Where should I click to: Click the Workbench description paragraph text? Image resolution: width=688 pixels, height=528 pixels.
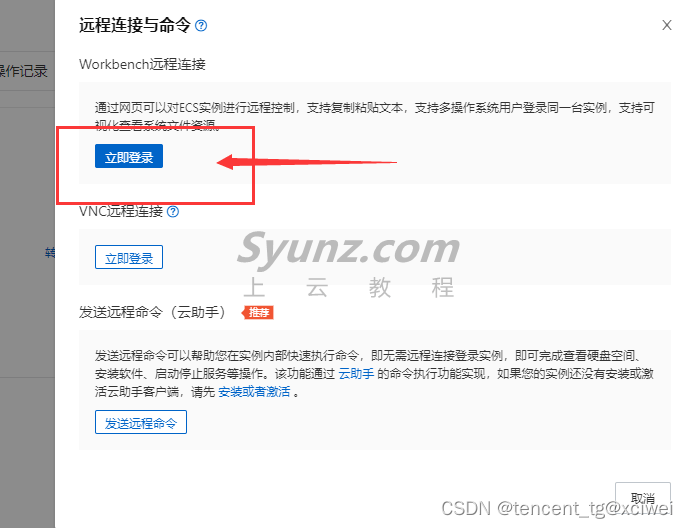pyautogui.click(x=375, y=116)
